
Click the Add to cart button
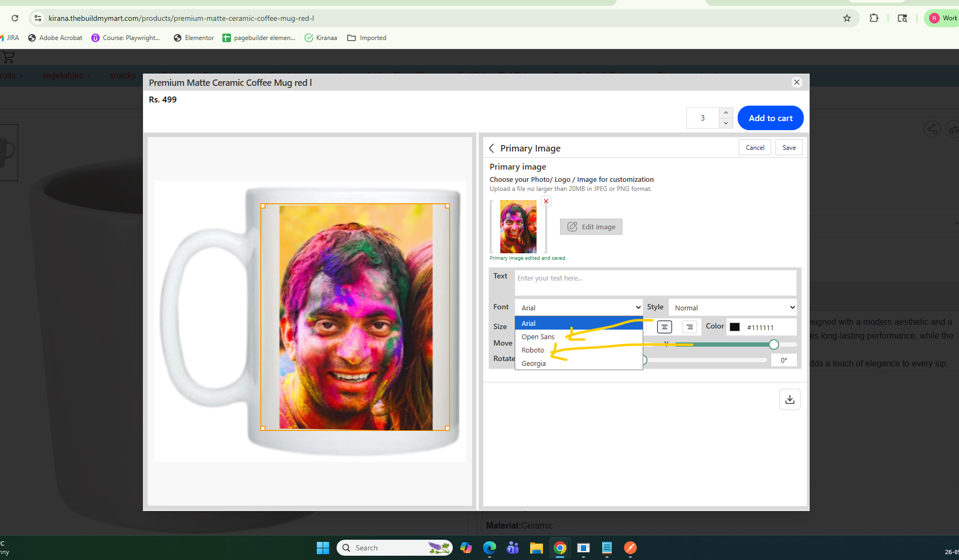(x=771, y=118)
